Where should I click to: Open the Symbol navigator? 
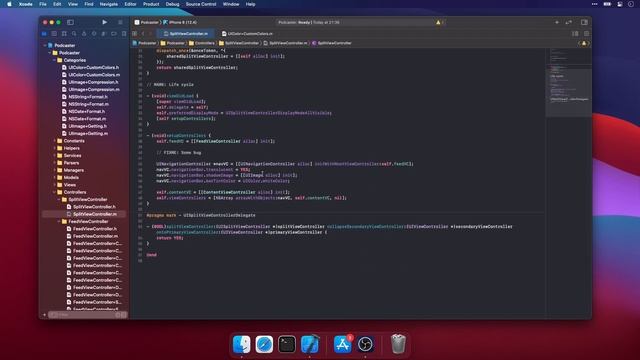[x=64, y=33]
